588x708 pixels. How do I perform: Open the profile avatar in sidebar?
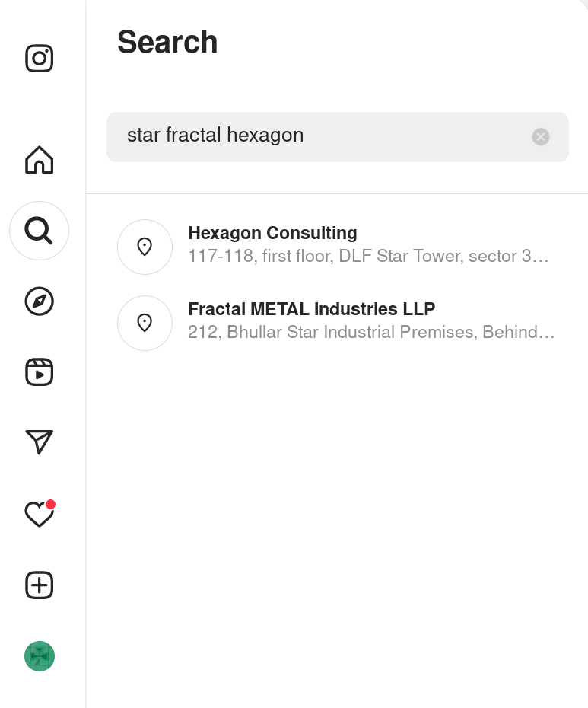40,656
